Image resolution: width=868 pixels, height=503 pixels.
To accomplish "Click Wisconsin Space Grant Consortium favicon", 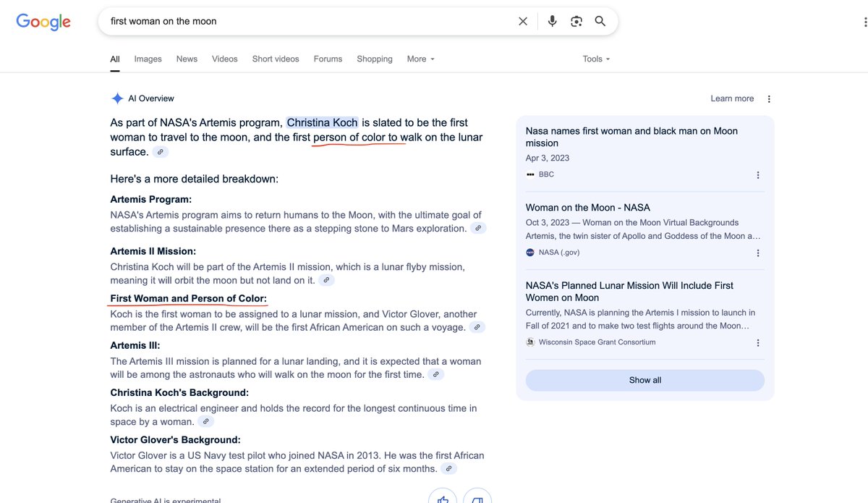I will [530, 342].
